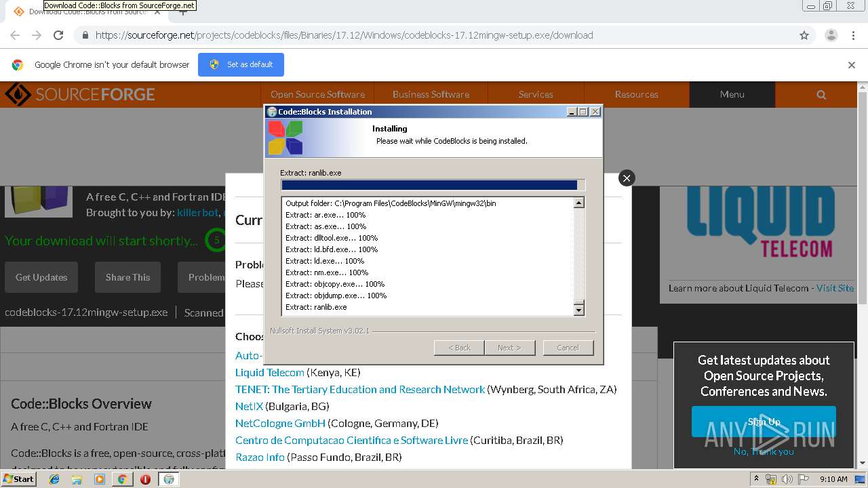
Task: Open the killerbot author link
Action: coord(198,213)
